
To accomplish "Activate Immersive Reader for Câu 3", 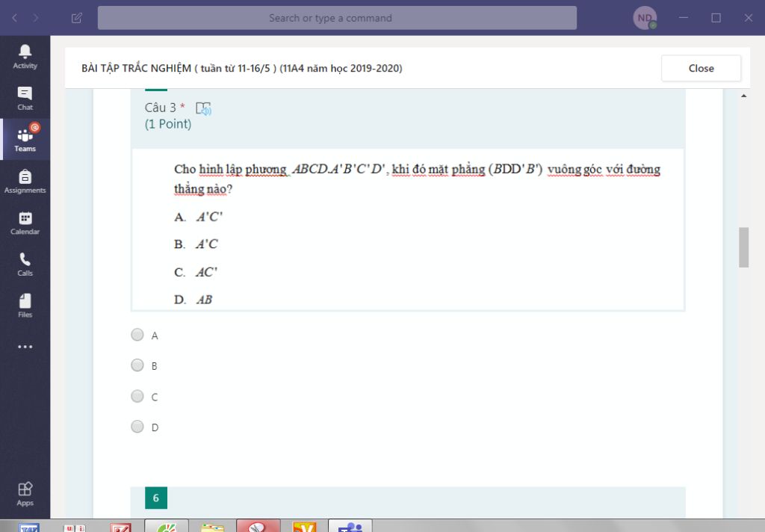I will [203, 108].
